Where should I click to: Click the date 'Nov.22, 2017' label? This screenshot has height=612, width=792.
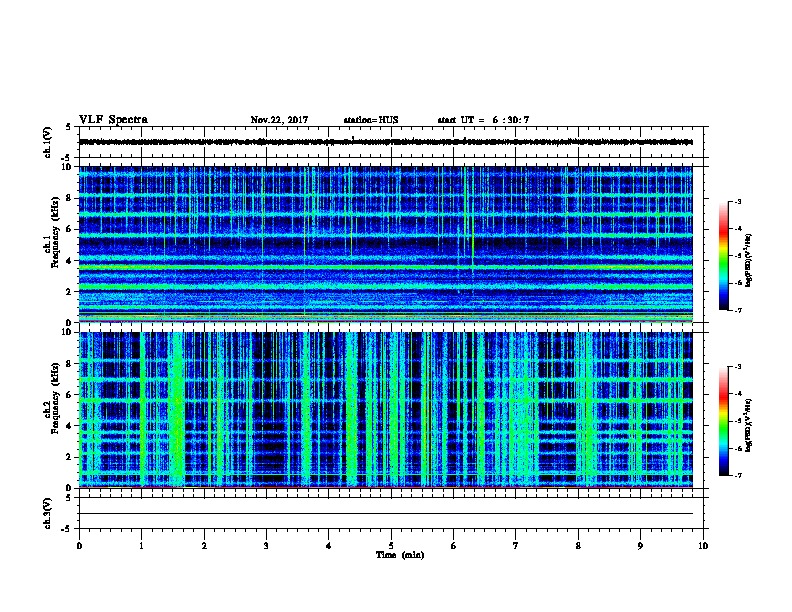click(x=279, y=120)
